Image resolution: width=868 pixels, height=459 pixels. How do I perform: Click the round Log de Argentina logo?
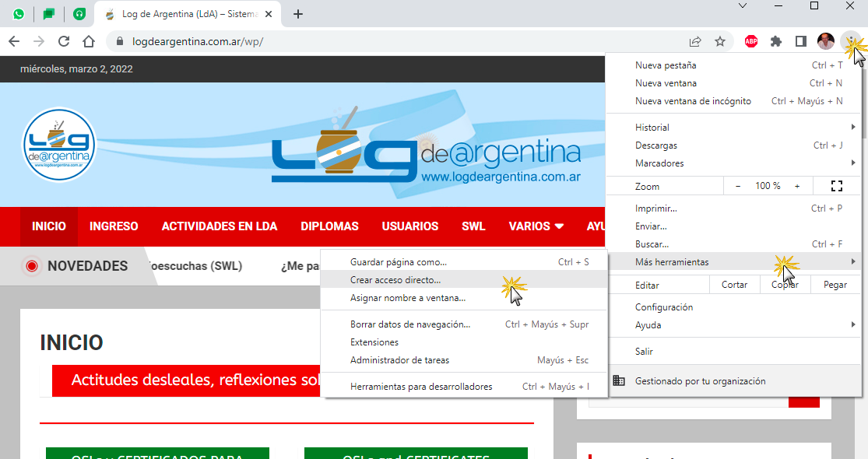tap(58, 145)
